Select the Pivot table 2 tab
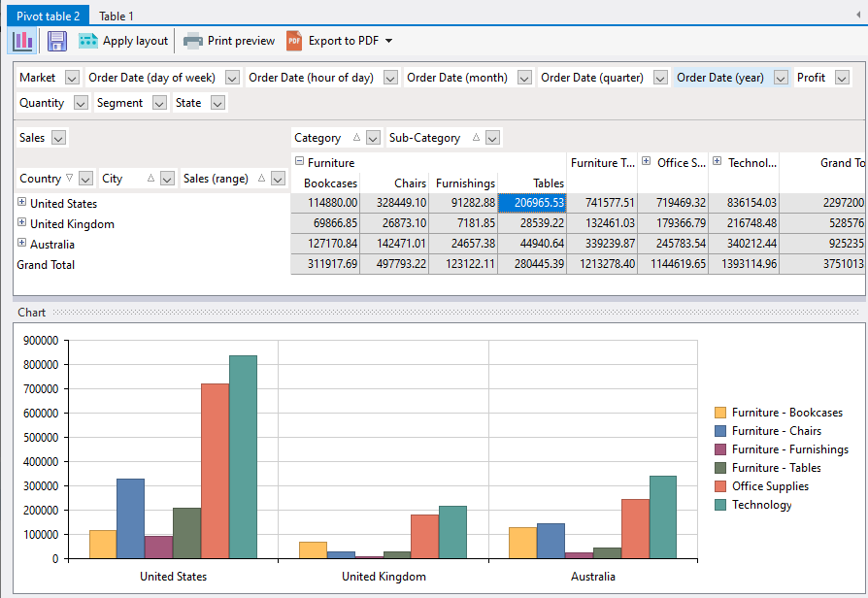Viewport: 868px width, 598px height. click(x=49, y=16)
